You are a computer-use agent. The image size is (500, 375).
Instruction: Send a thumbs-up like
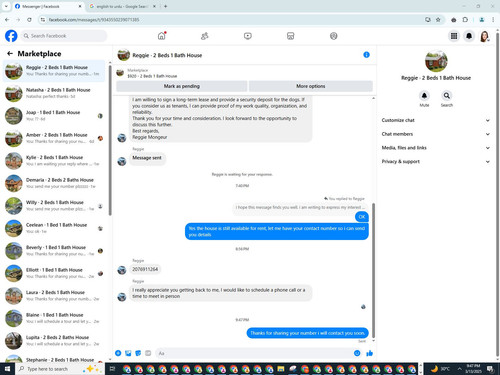[x=369, y=353]
